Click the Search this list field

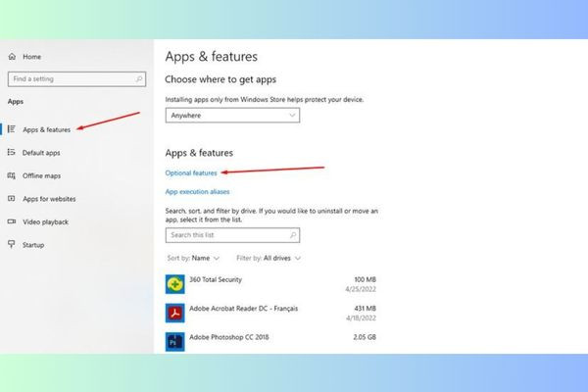[232, 235]
